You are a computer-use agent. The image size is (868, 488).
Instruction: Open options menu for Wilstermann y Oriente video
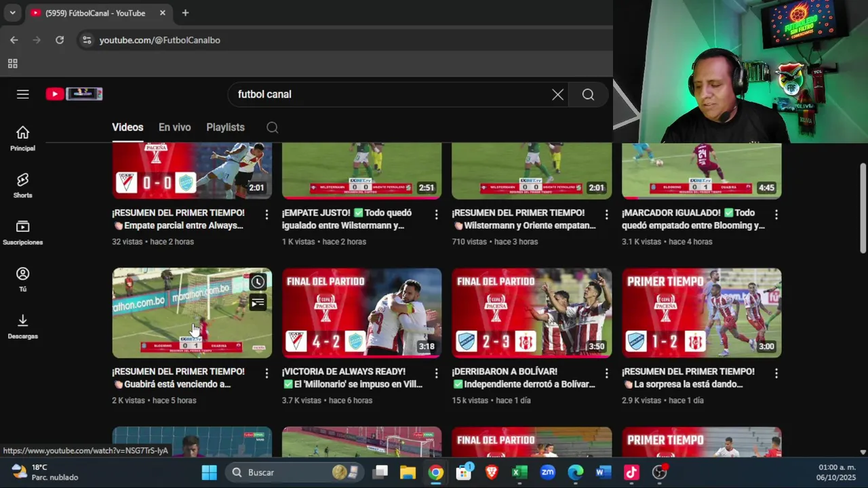[x=606, y=214]
